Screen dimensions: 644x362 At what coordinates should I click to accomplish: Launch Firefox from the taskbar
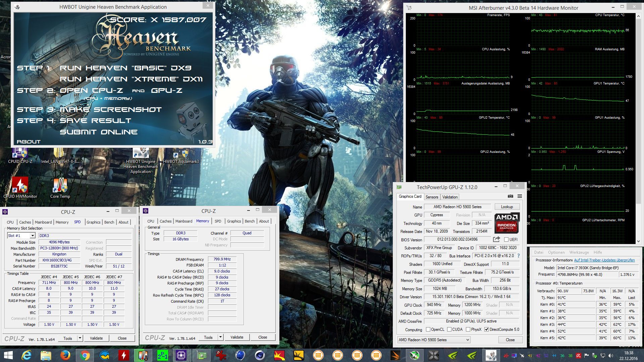65,355
